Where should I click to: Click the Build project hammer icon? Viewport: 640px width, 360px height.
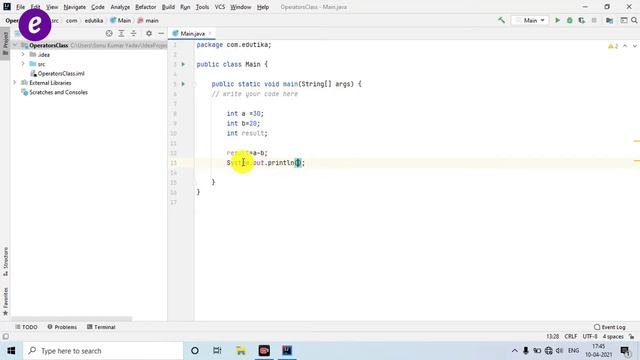501,20
